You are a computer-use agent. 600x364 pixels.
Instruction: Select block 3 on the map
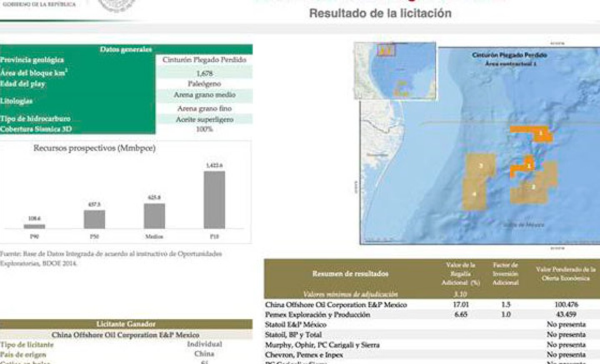[x=481, y=165]
